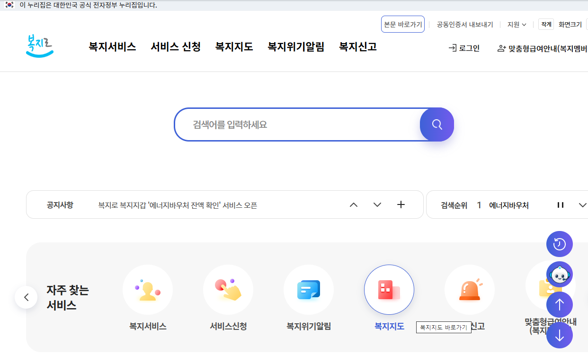Click 공동인증서 내보내기

point(464,24)
